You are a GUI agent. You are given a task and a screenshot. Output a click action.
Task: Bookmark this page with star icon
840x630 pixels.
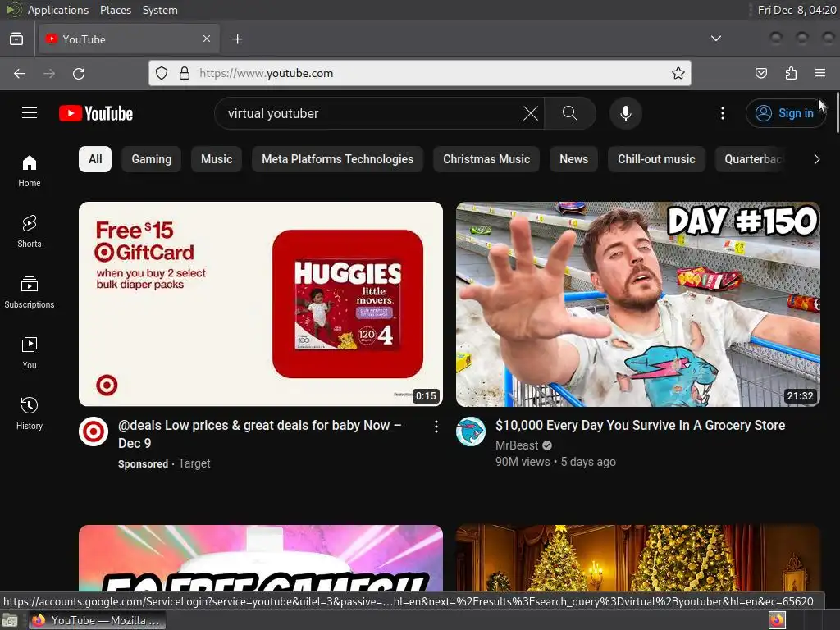(x=678, y=73)
